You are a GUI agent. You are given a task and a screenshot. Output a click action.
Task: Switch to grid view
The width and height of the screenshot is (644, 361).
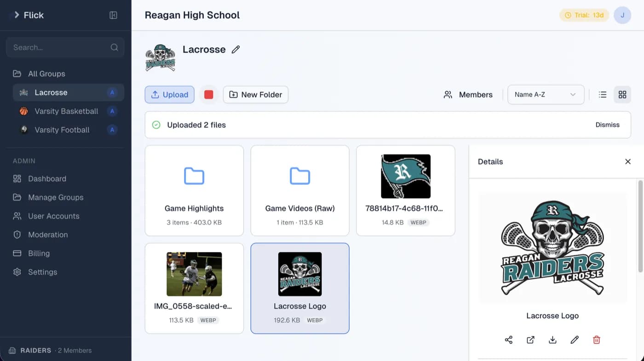(x=622, y=94)
